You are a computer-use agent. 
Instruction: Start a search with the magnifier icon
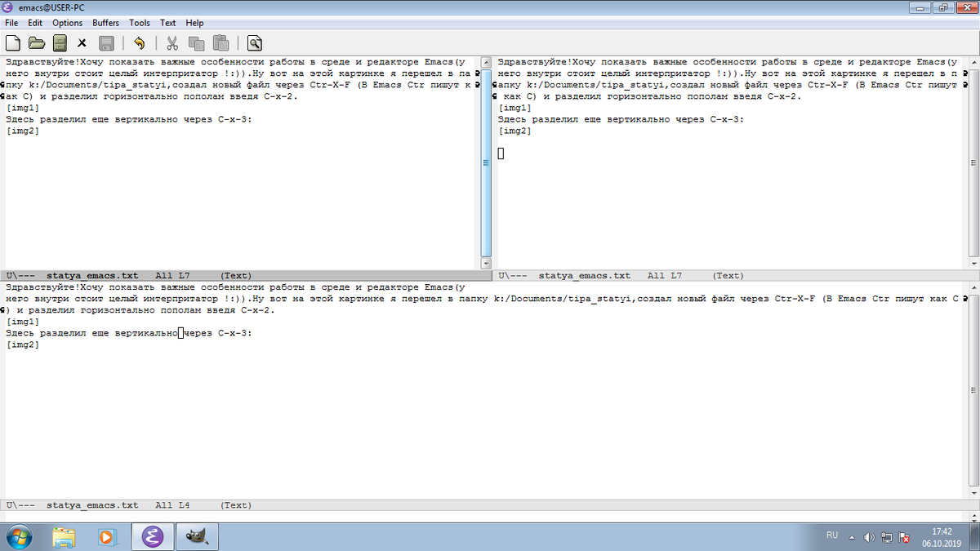click(254, 43)
